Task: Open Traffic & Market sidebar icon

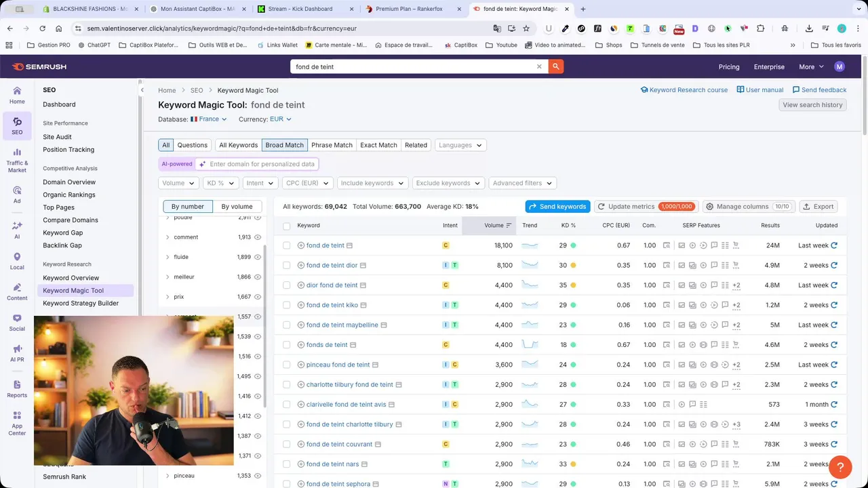Action: click(x=17, y=161)
